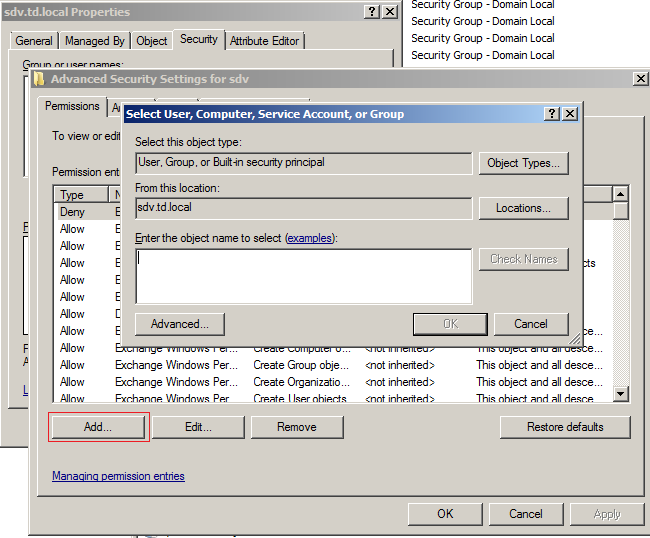Close the Select User dialog with X
The height and width of the screenshot is (538, 650).
coord(569,114)
